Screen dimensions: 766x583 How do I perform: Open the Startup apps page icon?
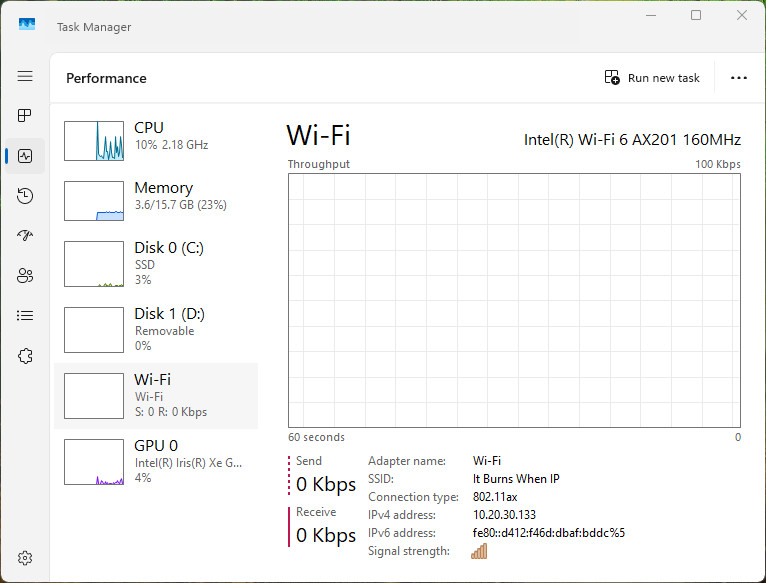click(25, 236)
